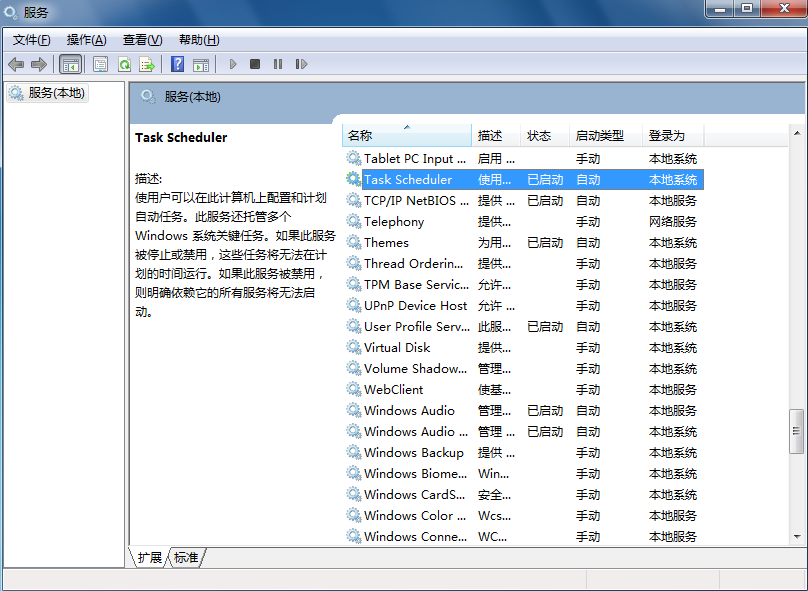Screen dimensions: 808x591
Task: Select the Refresh icon on the toolbar
Action: [x=124, y=64]
